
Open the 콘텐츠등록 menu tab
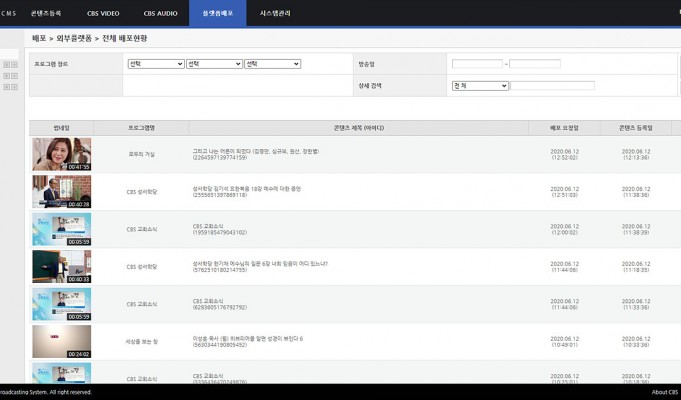(x=46, y=13)
